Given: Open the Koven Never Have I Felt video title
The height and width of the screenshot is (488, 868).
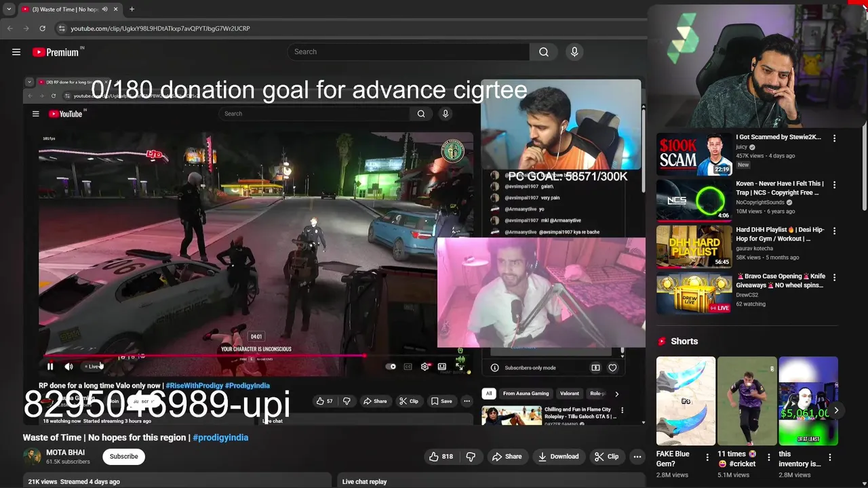Looking at the screenshot, I should pyautogui.click(x=780, y=188).
